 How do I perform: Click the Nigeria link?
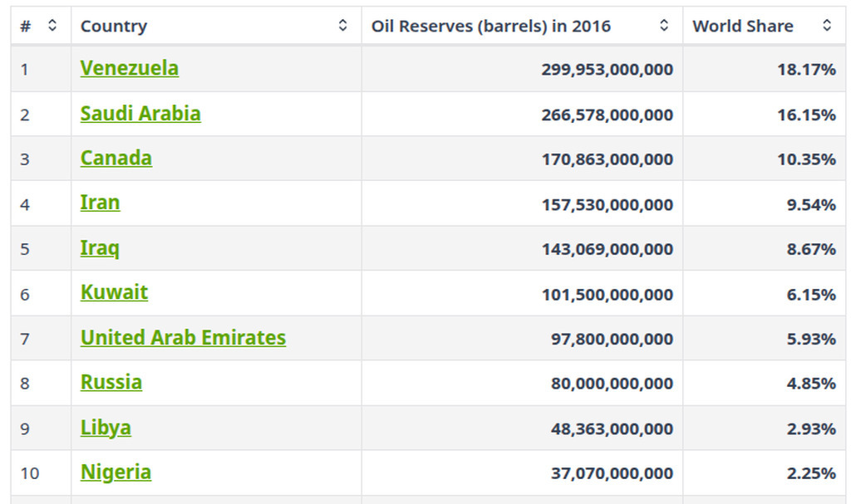tap(116, 472)
